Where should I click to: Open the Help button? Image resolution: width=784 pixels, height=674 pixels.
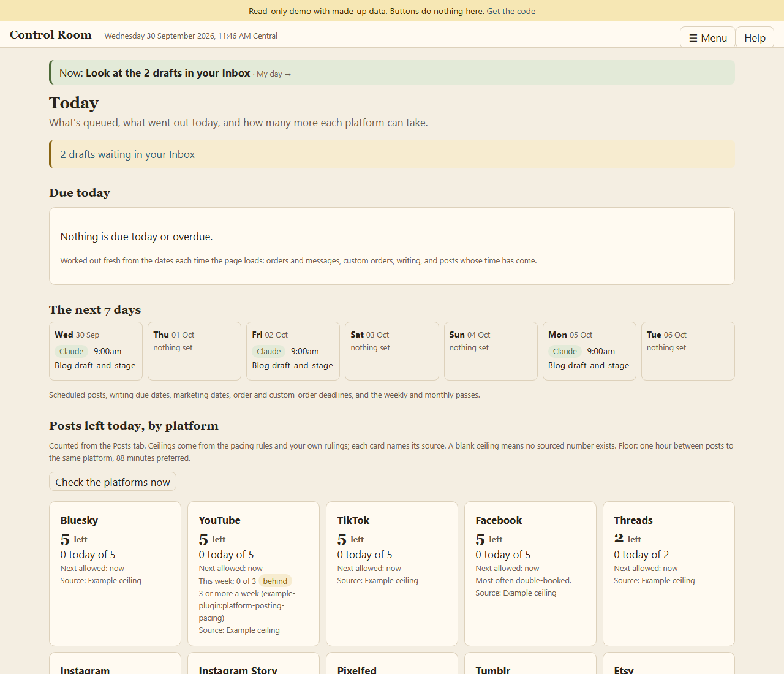click(x=755, y=37)
